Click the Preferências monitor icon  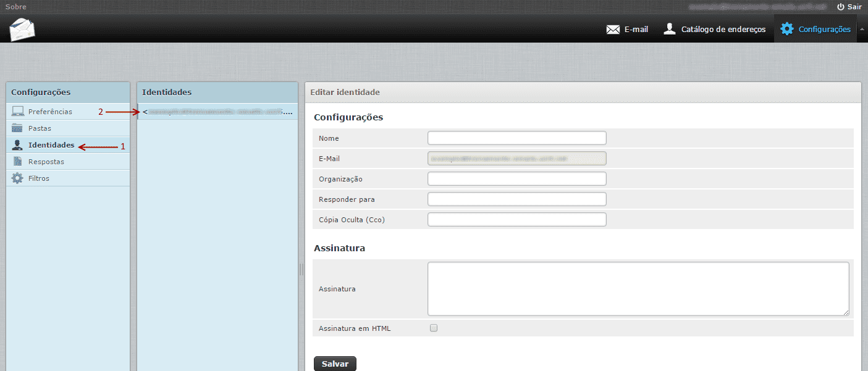(x=18, y=112)
